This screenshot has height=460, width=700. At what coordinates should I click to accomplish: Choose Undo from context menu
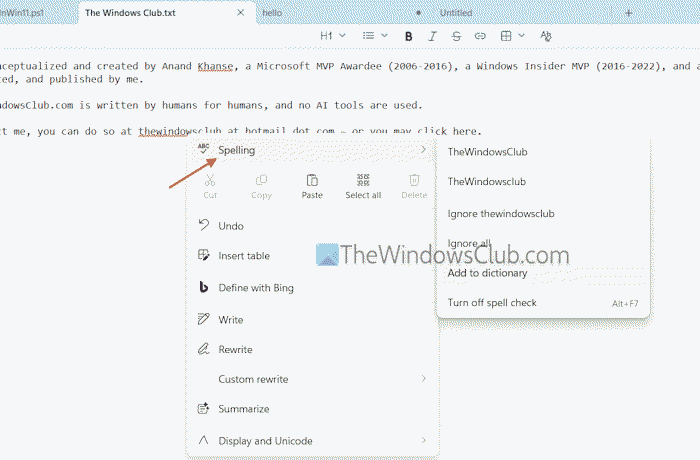[x=312, y=226]
